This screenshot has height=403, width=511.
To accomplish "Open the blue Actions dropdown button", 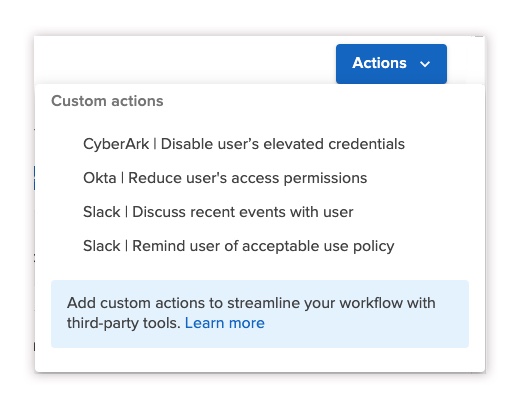I will pos(391,64).
